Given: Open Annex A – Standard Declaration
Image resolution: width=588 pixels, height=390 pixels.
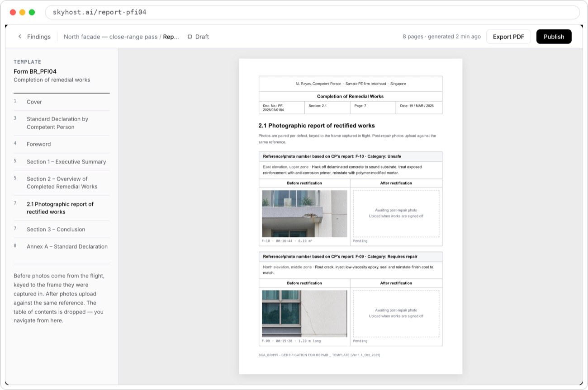Looking at the screenshot, I should (62, 247).
